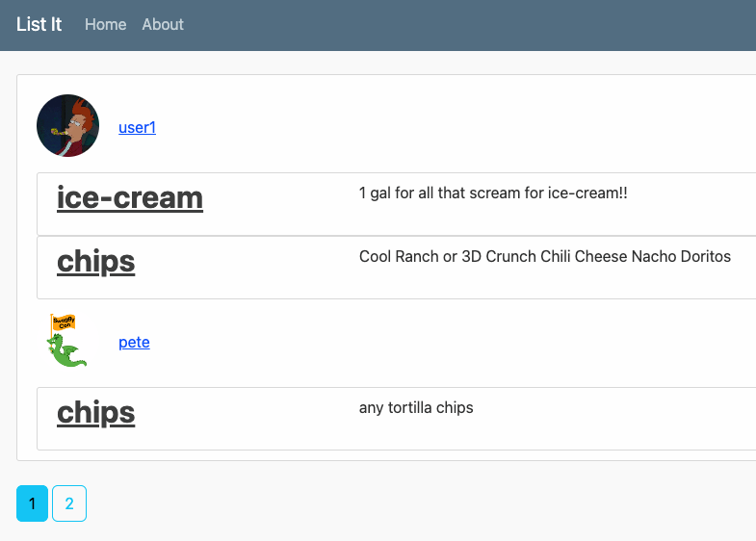Click the word 'Doritos' in chips description
Screen dimensions: 756x541
[x=706, y=257]
